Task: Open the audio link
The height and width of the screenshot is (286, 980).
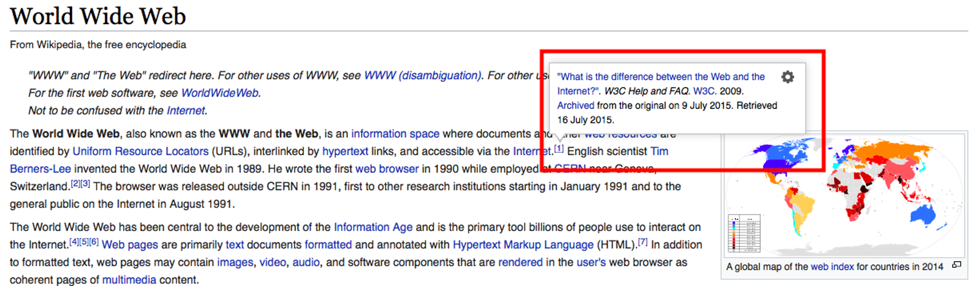Action: pyautogui.click(x=306, y=262)
